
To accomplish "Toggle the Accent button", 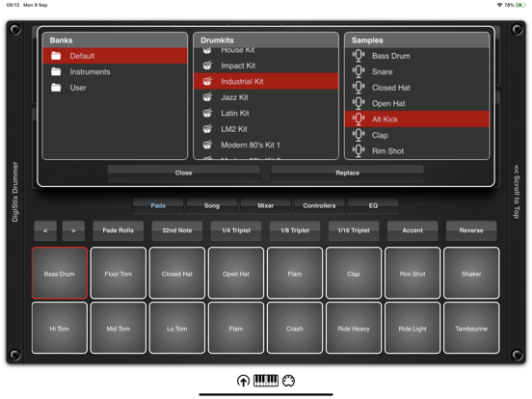I will pyautogui.click(x=412, y=230).
